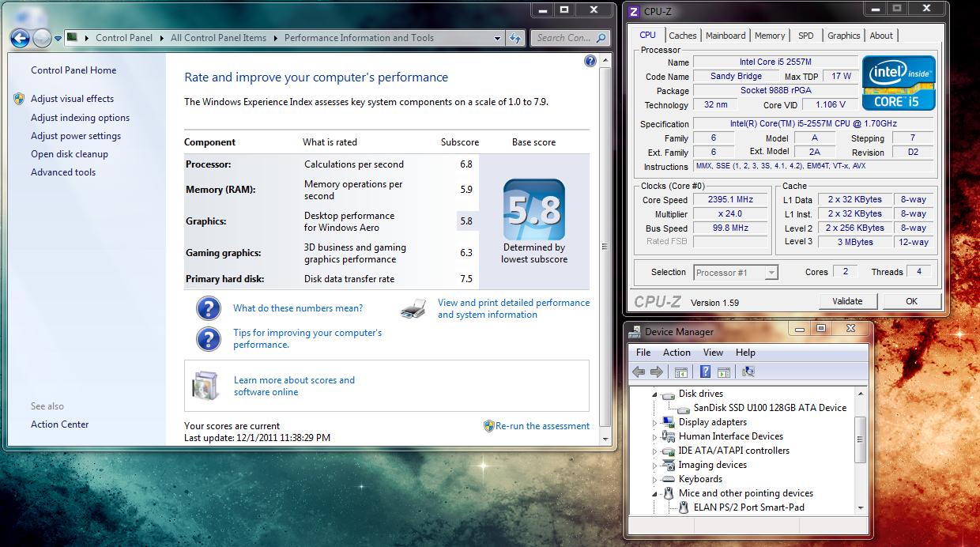Switch to the Mainboard tab in CPU-Z
Screen dimensions: 980x547
(x=726, y=36)
